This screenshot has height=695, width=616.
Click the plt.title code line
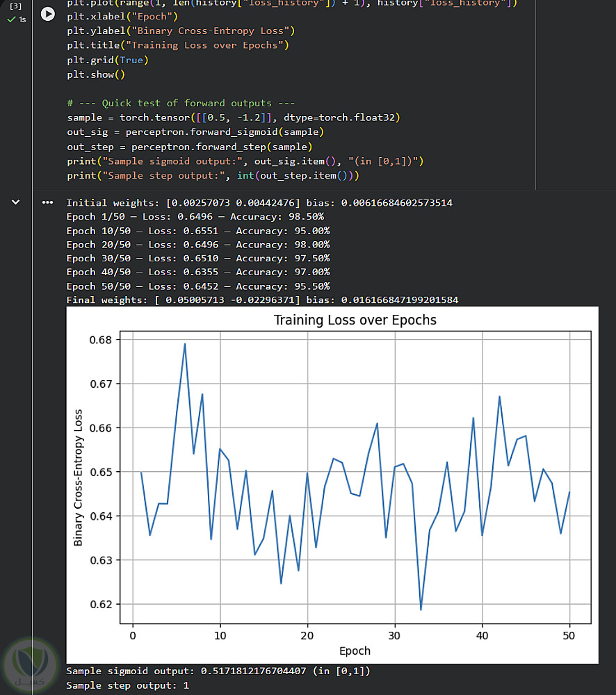177,45
